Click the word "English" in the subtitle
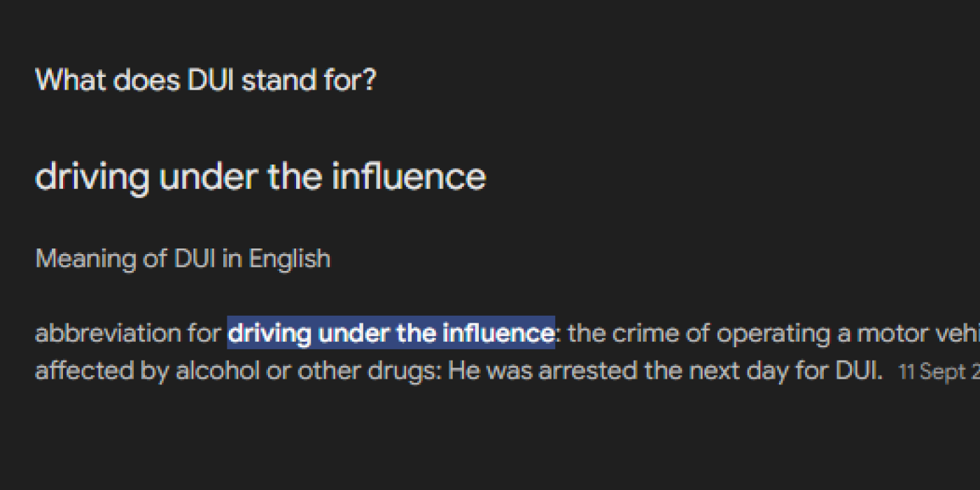 pyautogui.click(x=290, y=259)
